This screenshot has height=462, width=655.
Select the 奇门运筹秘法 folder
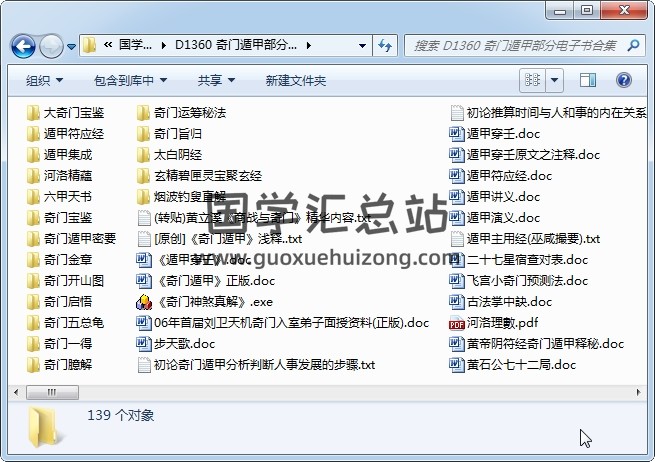pyautogui.click(x=181, y=112)
